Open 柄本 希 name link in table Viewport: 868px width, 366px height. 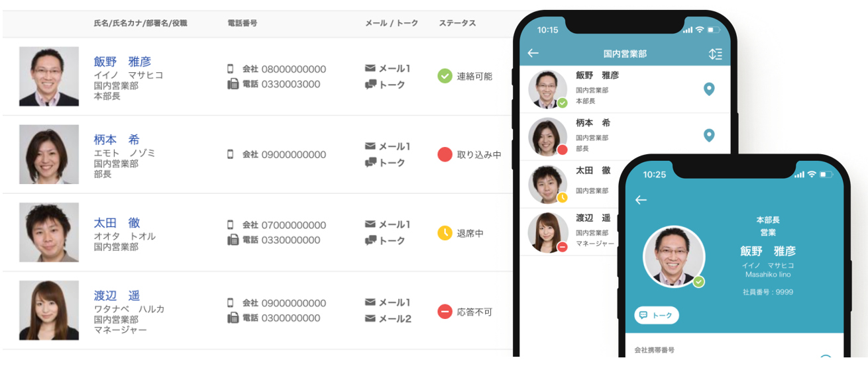(x=117, y=140)
